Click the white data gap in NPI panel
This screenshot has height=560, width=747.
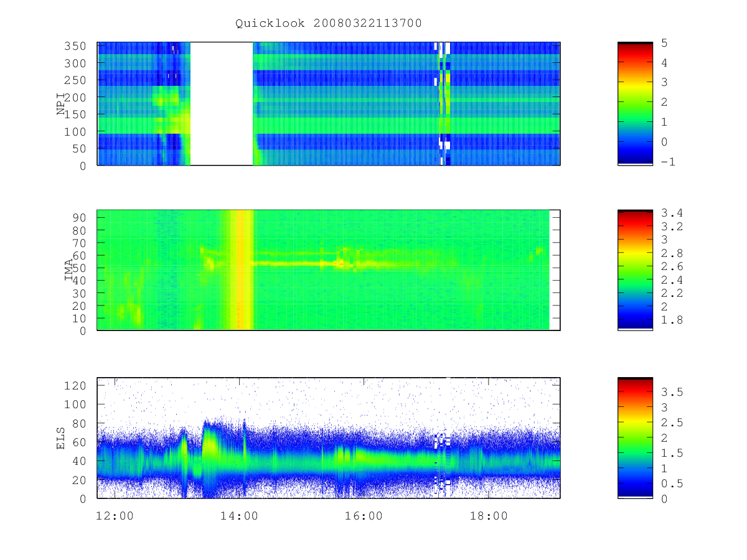tap(221, 103)
